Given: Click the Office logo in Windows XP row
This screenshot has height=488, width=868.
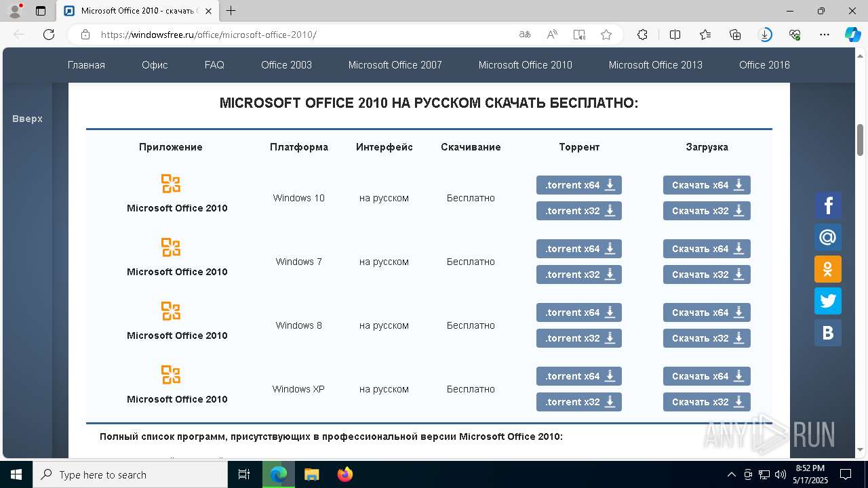Looking at the screenshot, I should [x=171, y=375].
